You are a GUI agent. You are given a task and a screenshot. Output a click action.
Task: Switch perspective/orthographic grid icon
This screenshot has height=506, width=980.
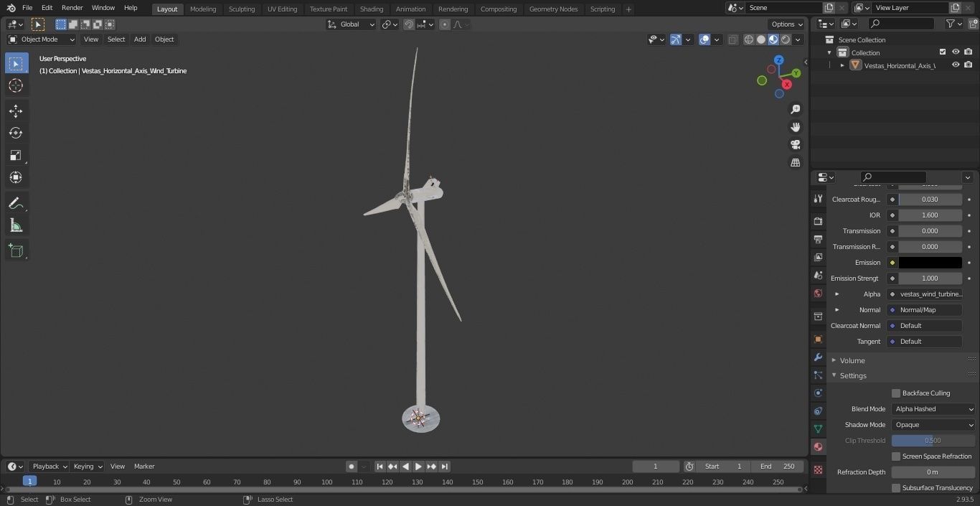click(795, 163)
